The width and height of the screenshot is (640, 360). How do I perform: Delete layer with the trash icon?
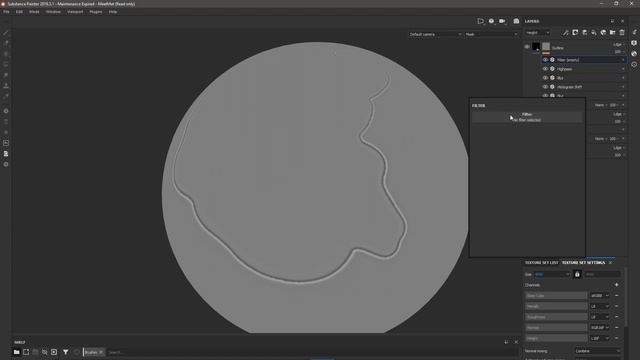coord(622,33)
